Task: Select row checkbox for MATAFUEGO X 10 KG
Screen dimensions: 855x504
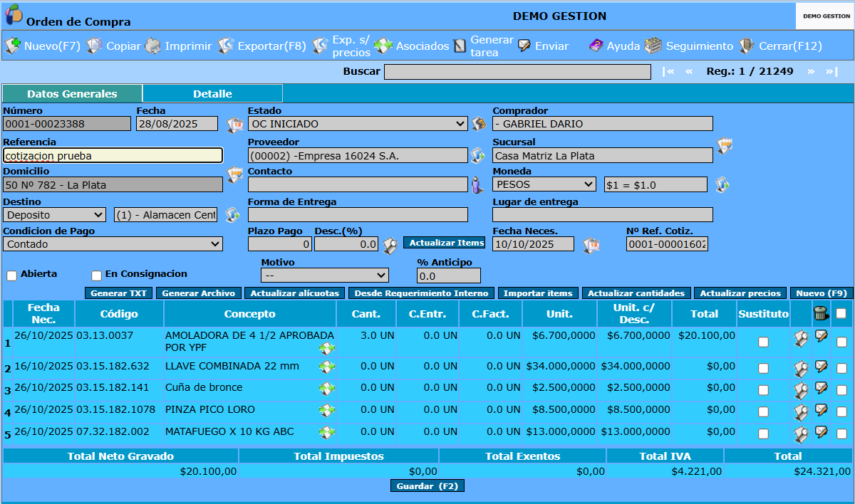Action: [841, 434]
